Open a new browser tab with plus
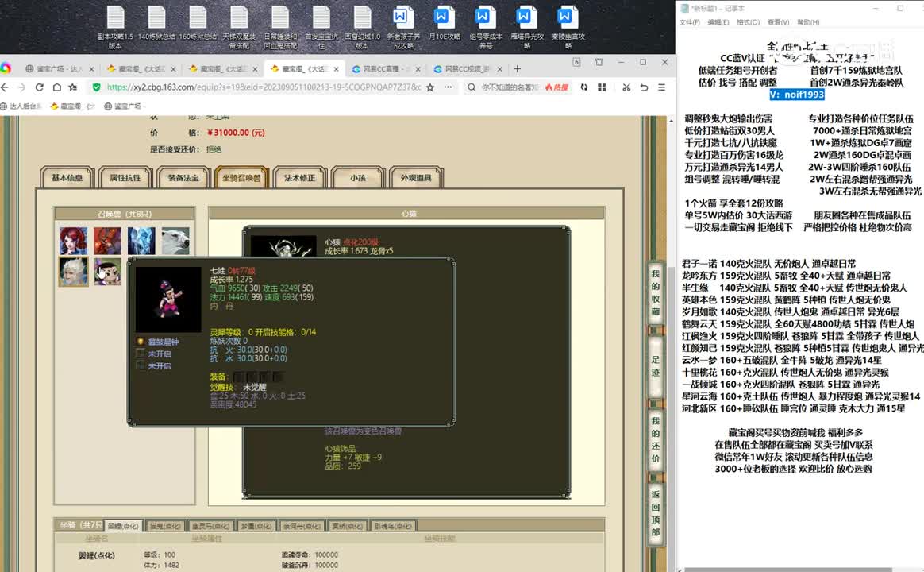The width and height of the screenshot is (924, 572). pos(518,69)
